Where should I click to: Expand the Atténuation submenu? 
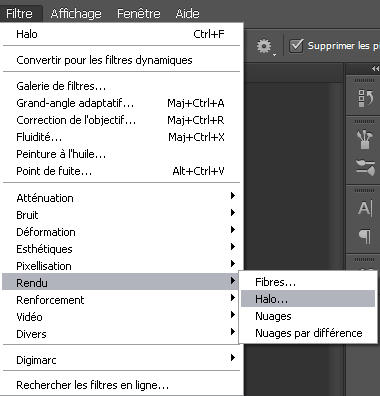click(121, 198)
